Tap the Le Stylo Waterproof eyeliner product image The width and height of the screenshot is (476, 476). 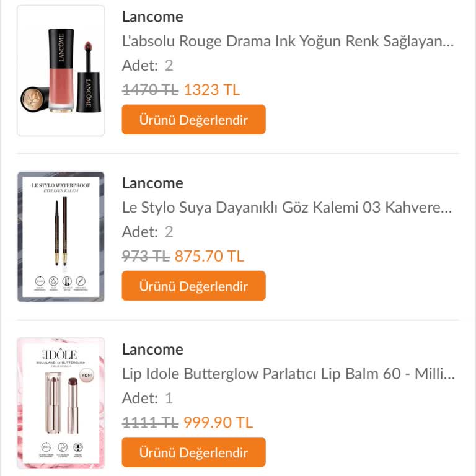(x=61, y=237)
